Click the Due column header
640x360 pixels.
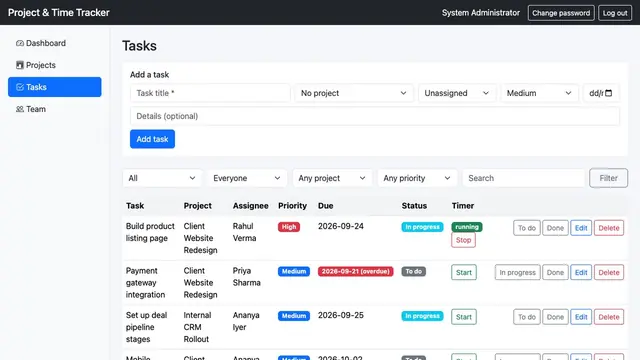tap(325, 206)
